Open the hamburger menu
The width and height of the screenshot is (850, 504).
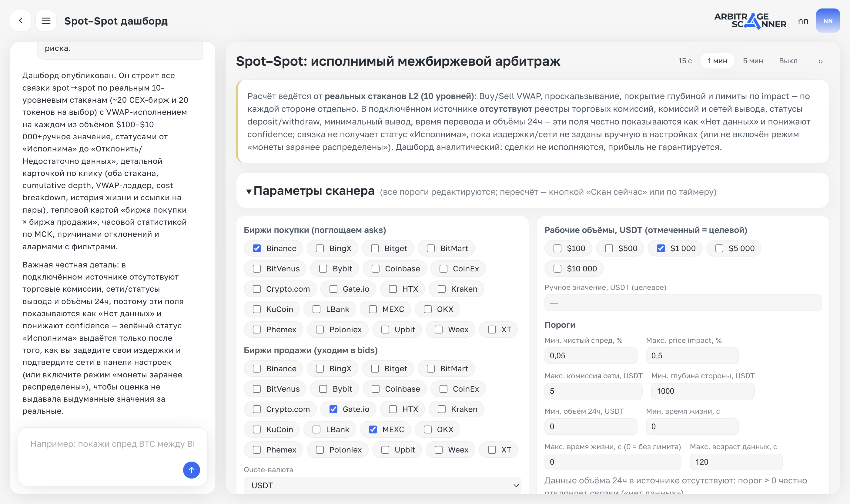46,21
